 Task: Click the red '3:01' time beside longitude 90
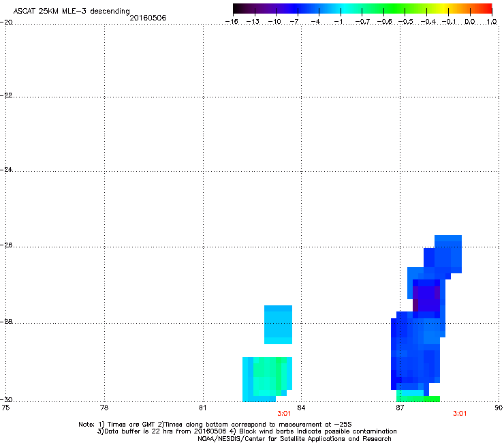coord(460,414)
